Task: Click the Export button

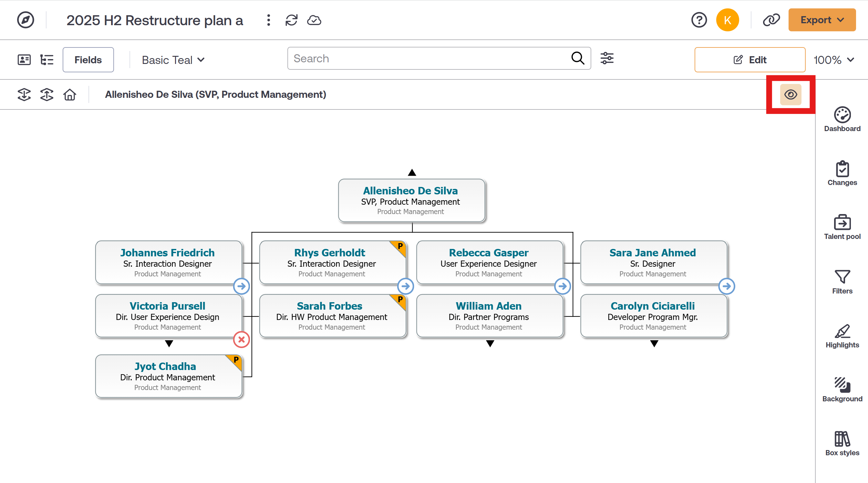Action: (x=821, y=20)
